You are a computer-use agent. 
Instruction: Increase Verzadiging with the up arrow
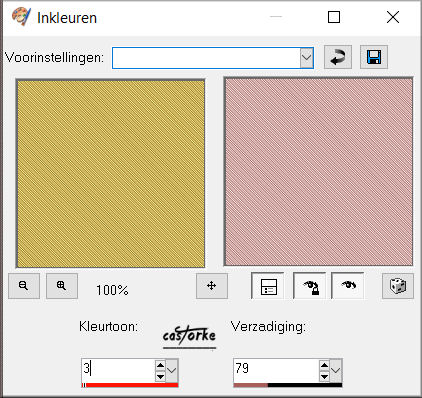point(324,365)
